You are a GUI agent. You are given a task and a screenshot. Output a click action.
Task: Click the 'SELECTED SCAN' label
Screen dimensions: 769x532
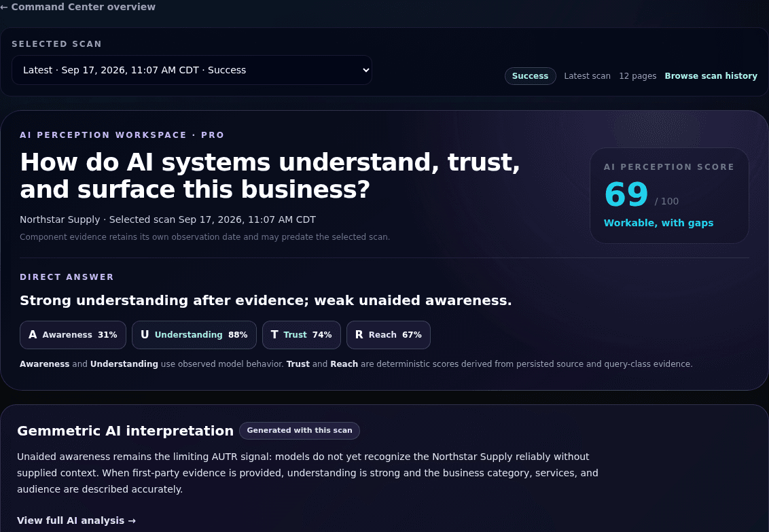[x=57, y=44]
